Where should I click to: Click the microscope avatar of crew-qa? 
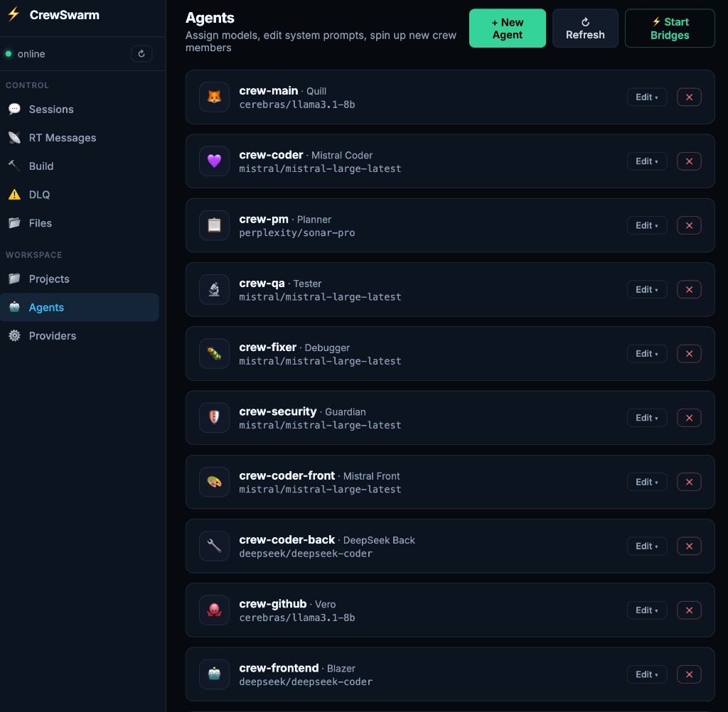pos(214,289)
